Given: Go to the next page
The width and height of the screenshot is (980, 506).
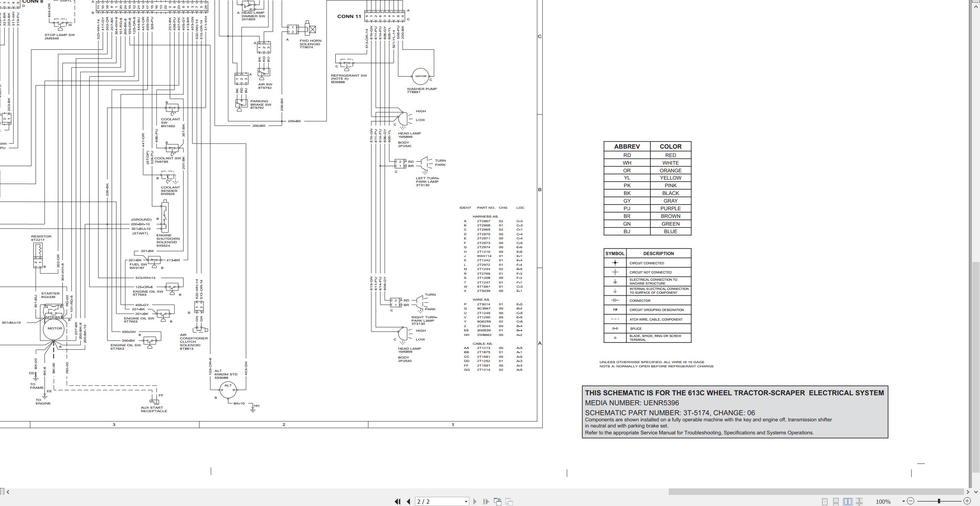Looking at the screenshot, I should [x=475, y=501].
